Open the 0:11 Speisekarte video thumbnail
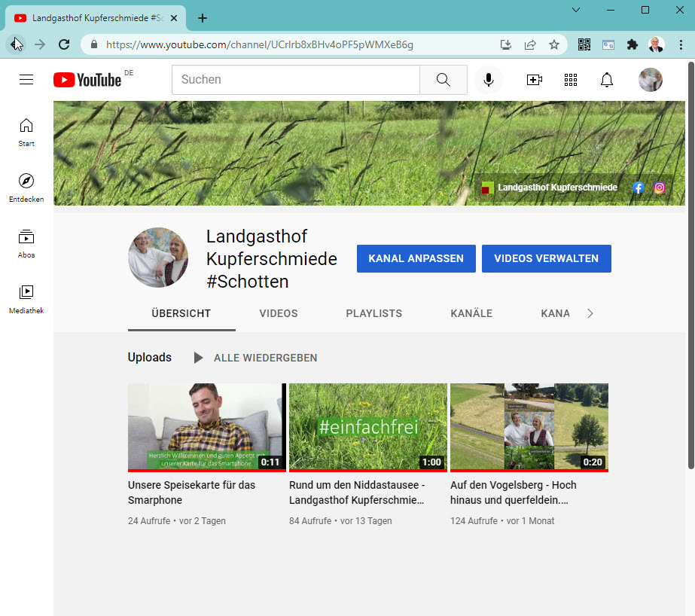Screen dimensions: 695x616 point(207,427)
